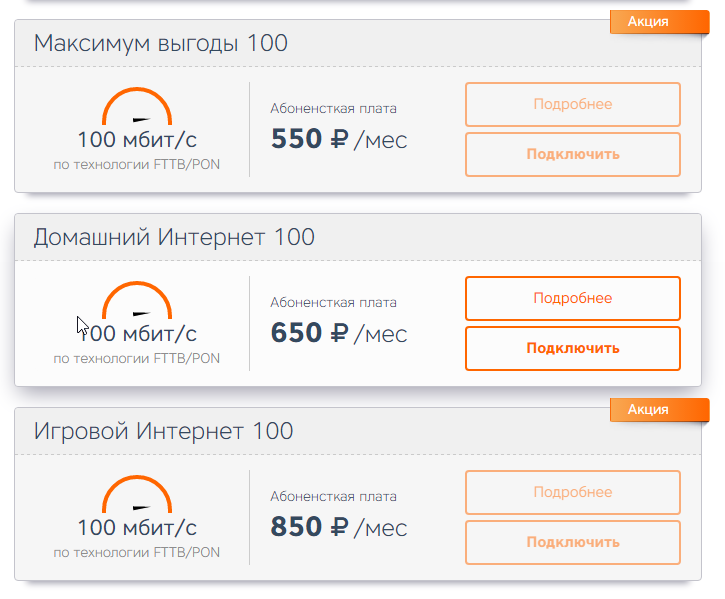The height and width of the screenshot is (599, 725).
Task: Click Подключить for the 550 ₽ tariff
Action: [x=573, y=154]
